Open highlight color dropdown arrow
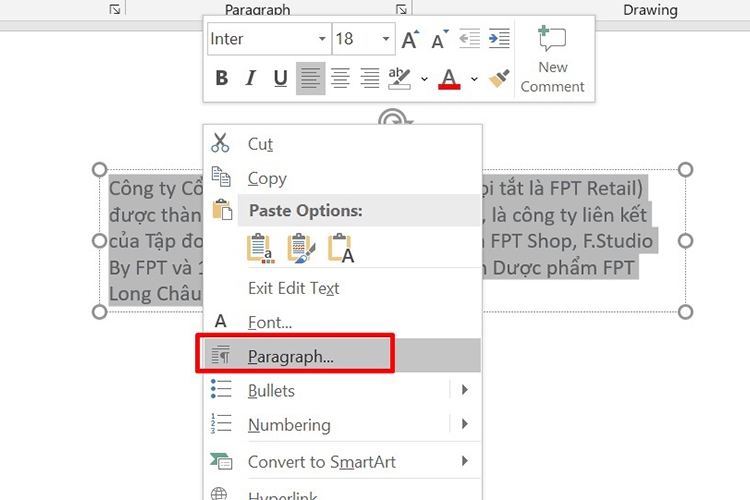Screen dimensions: 750x500 point(424,78)
